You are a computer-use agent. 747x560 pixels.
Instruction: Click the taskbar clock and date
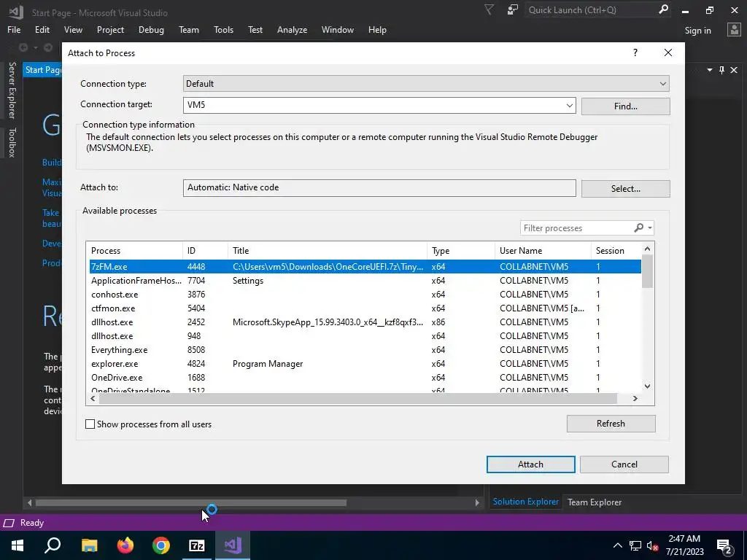pos(684,545)
